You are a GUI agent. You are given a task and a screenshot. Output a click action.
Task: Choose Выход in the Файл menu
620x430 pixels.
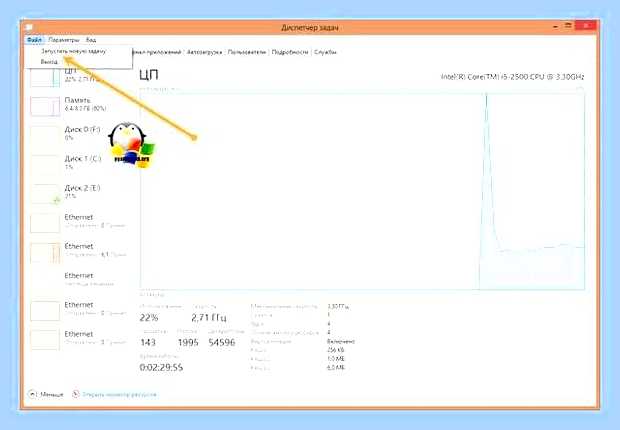point(49,62)
